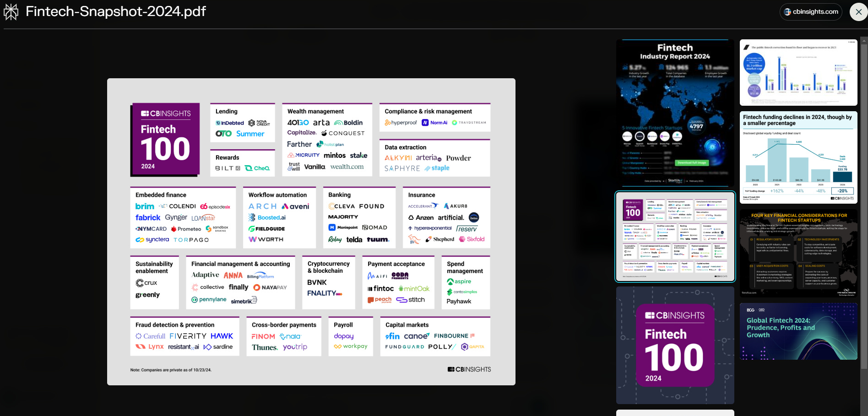Click the Compliance & risk management heading
868x416 pixels.
(428, 111)
